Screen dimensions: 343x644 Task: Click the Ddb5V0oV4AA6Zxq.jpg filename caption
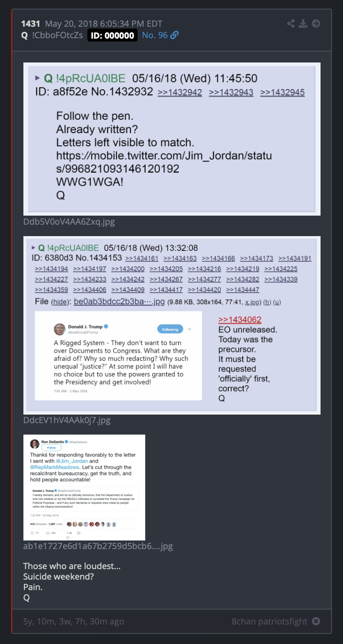(x=69, y=222)
